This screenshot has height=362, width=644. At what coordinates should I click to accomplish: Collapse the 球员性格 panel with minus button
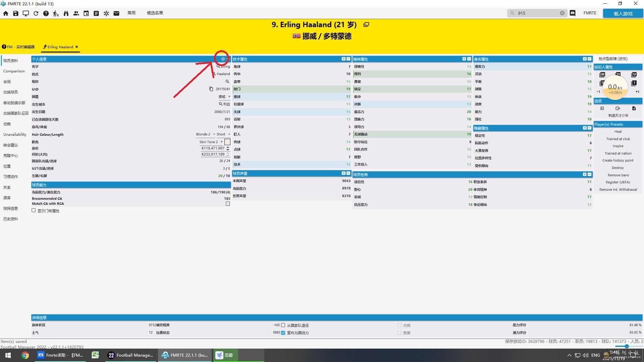[x=589, y=174]
